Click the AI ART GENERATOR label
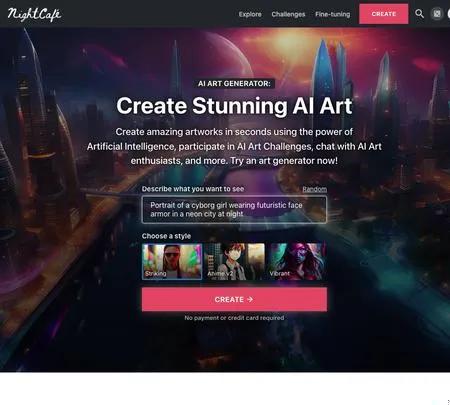This screenshot has height=405, width=450. (234, 83)
